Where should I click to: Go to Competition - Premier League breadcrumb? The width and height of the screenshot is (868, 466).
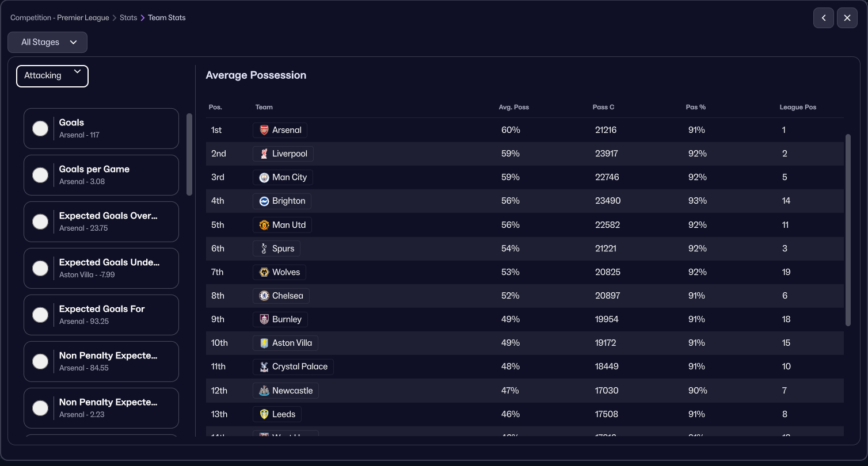(x=60, y=18)
